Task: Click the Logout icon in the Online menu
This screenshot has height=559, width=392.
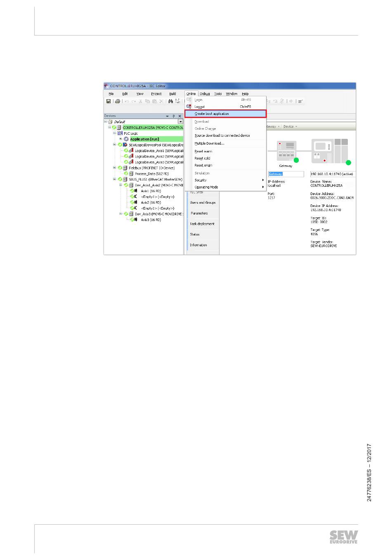Action: click(x=189, y=107)
